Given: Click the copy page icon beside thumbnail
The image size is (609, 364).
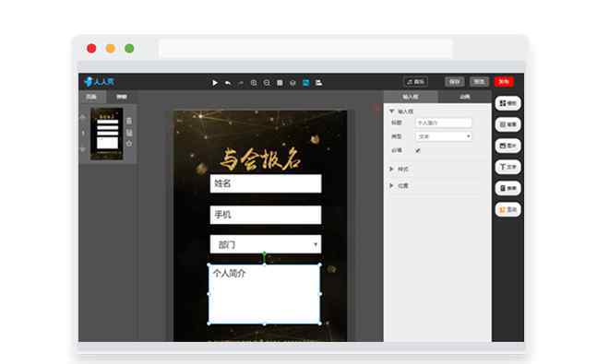Looking at the screenshot, I should coord(129,133).
